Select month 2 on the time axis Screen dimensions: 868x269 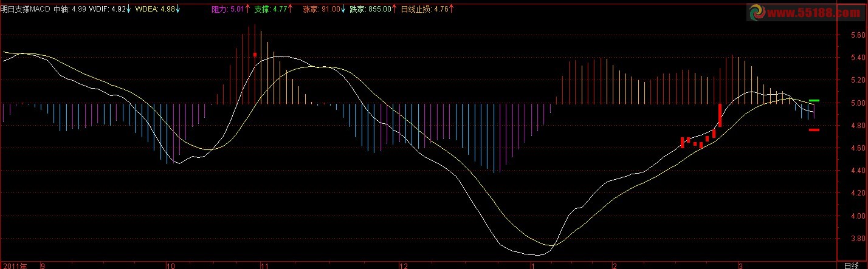tap(615, 265)
